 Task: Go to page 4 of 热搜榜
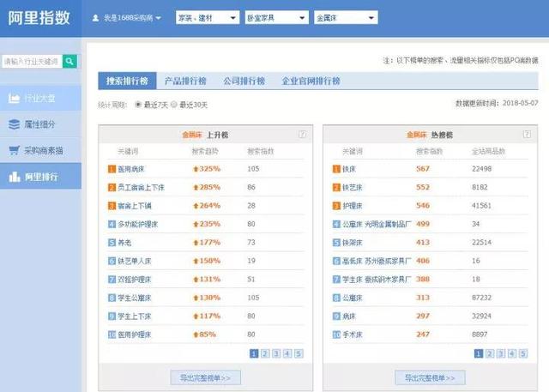[x=512, y=353]
